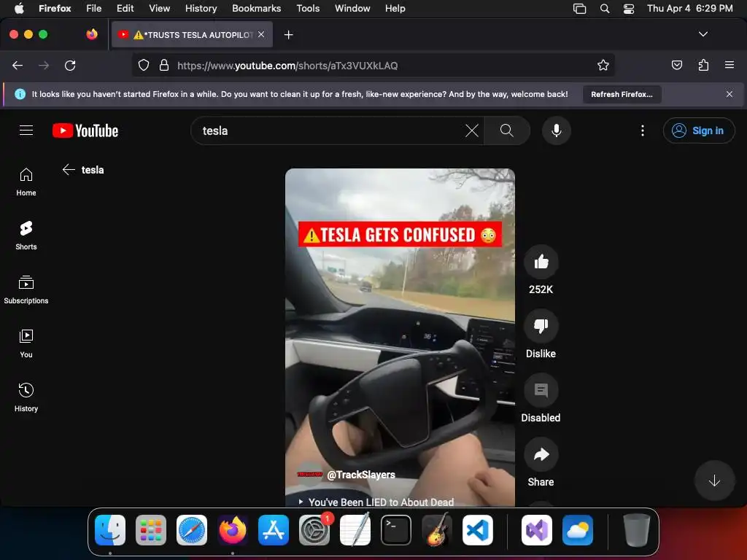Image resolution: width=747 pixels, height=560 pixels.
Task: Dislike this short
Action: click(x=541, y=326)
